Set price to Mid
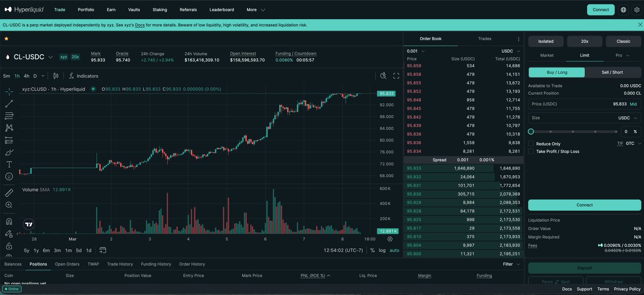This screenshot has width=644, height=295. pyautogui.click(x=633, y=104)
